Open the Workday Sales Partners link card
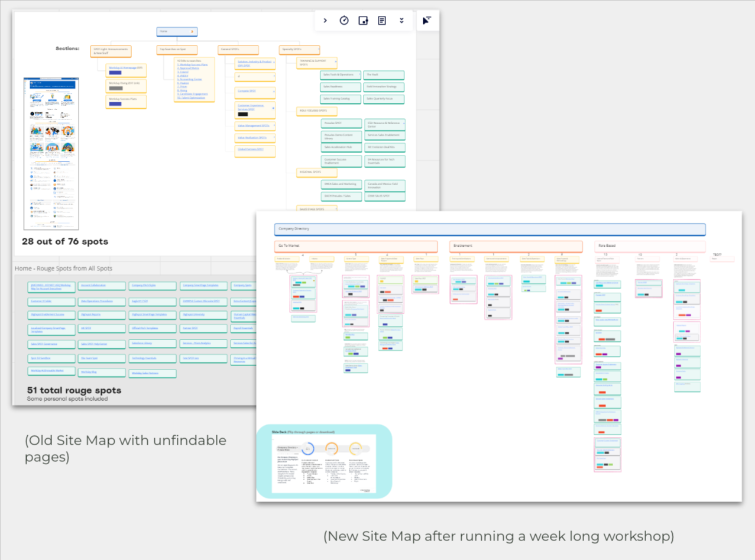This screenshot has width=755, height=560. [x=153, y=374]
